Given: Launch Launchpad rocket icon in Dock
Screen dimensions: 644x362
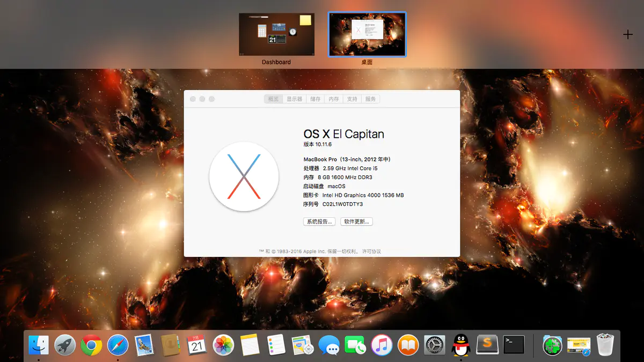Looking at the screenshot, I should pos(65,345).
